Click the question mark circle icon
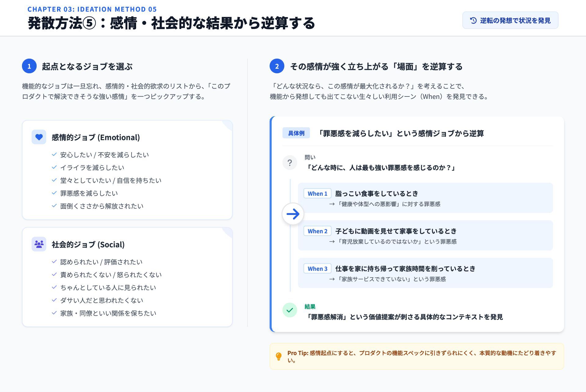The height and width of the screenshot is (392, 586). tap(290, 163)
